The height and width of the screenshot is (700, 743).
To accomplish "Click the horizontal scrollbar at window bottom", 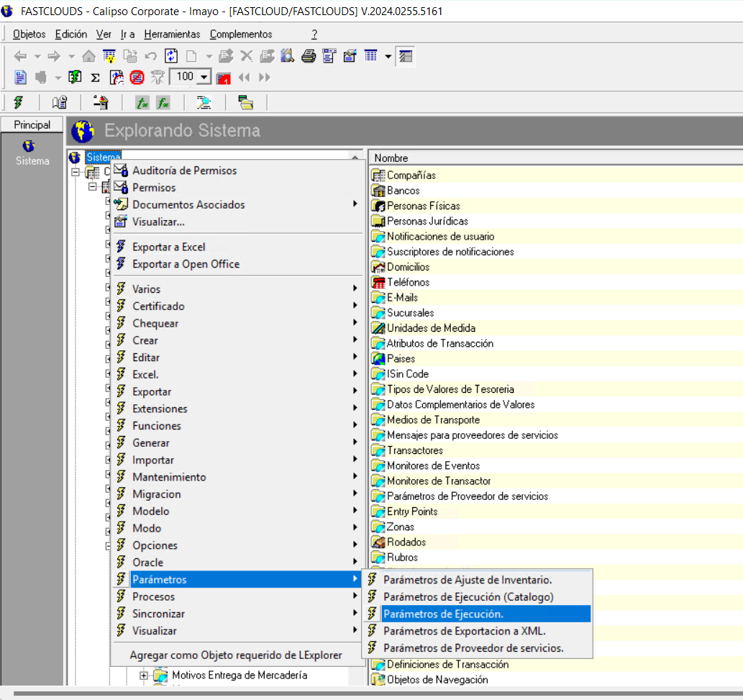I will (378, 693).
